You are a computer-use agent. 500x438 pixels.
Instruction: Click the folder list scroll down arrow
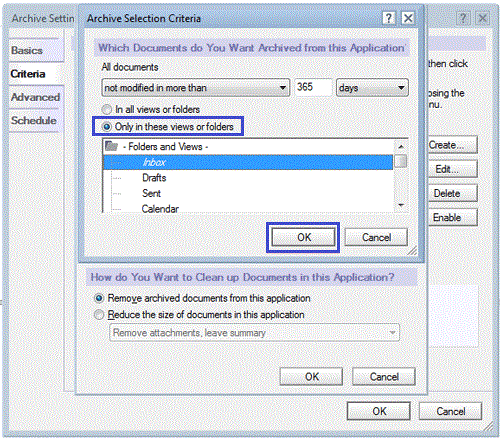click(401, 205)
